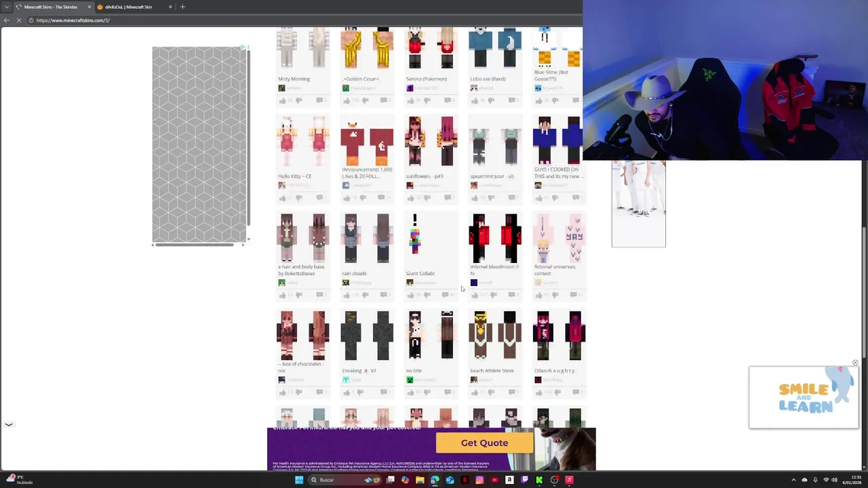This screenshot has height=488, width=868.
Task: Click the Copilot taskbar icon
Action: (405, 480)
